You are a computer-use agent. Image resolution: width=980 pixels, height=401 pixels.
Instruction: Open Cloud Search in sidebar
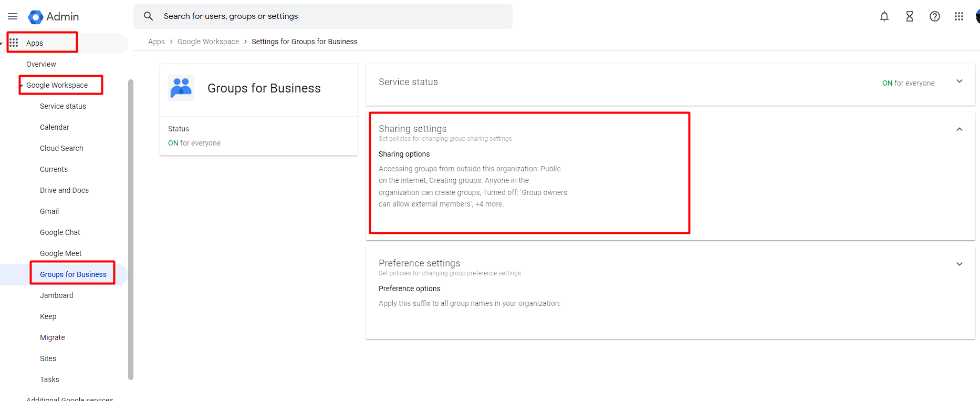(x=61, y=148)
